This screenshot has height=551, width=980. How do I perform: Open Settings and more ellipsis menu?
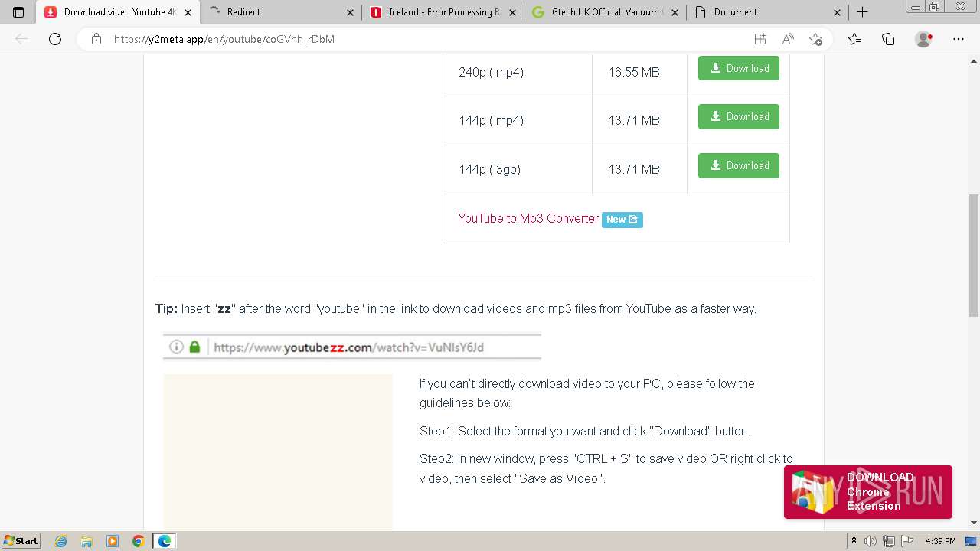(959, 39)
